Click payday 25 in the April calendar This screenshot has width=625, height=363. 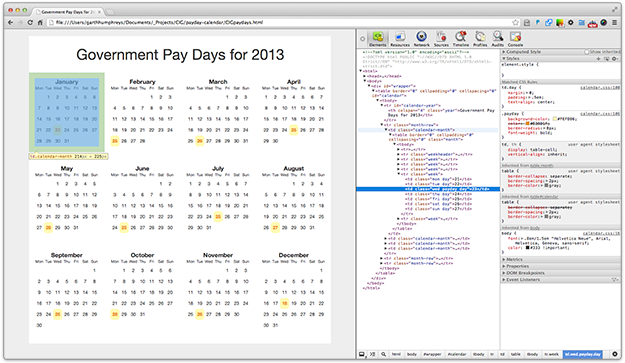[294, 130]
